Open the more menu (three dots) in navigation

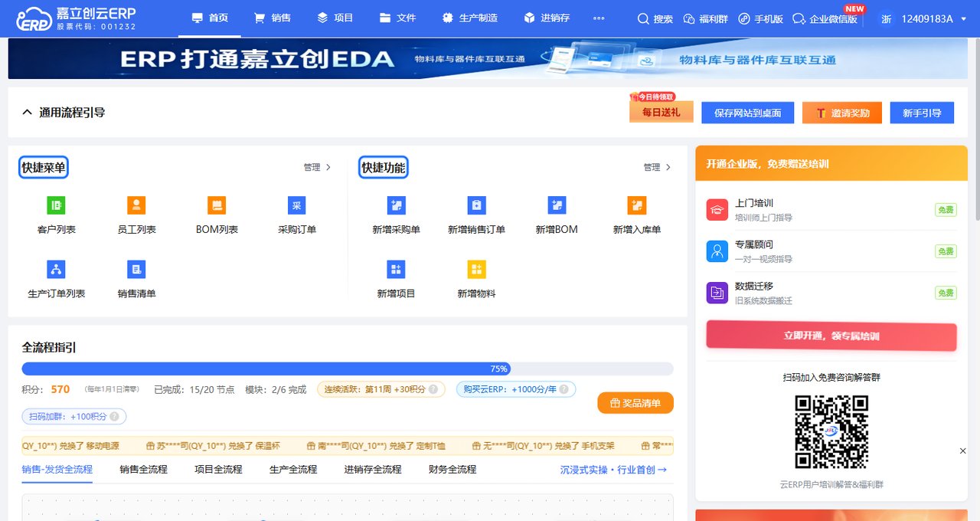coord(599,18)
